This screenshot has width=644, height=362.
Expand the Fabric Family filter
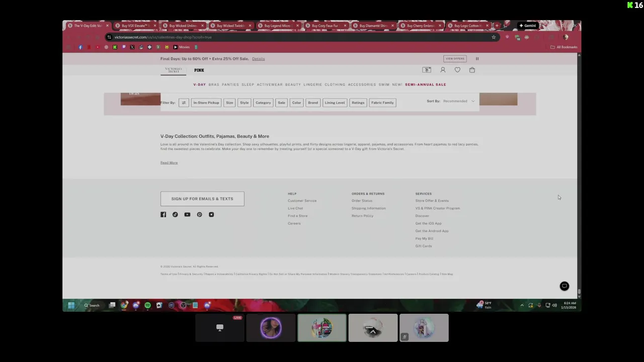click(382, 103)
